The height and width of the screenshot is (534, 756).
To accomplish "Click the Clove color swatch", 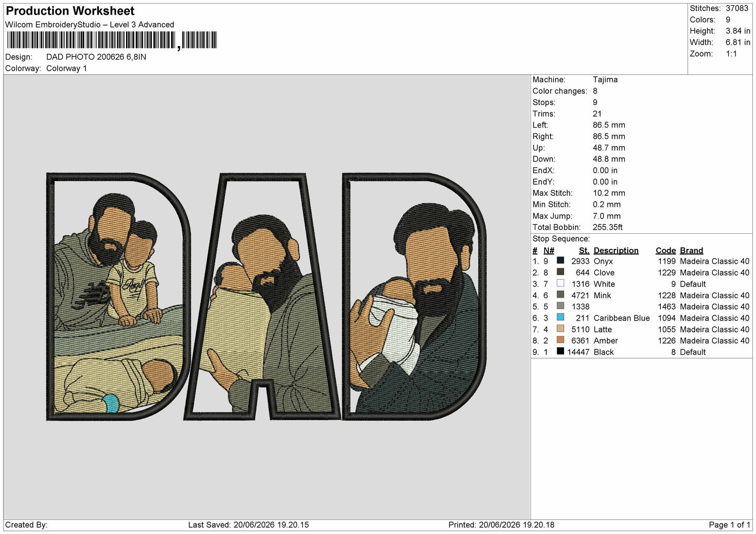I will [x=560, y=272].
